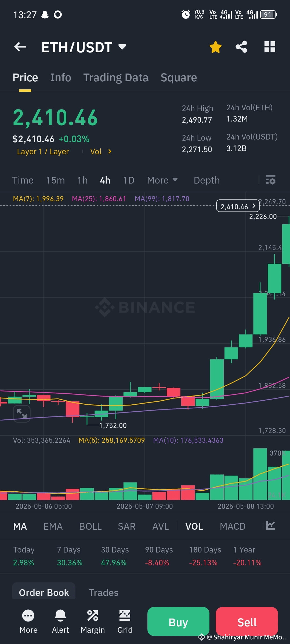Tap the volume MA(10) label
Viewport: 290px width, 644px height.
[x=188, y=440]
